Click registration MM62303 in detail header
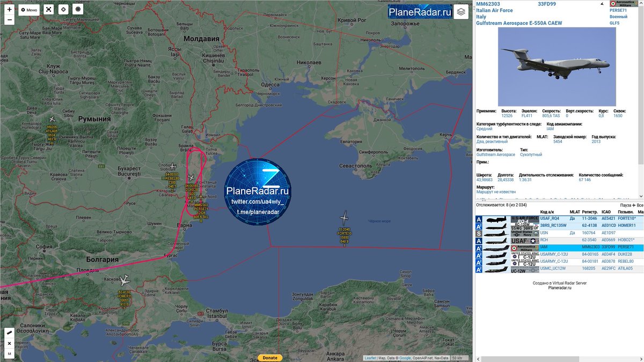The width and height of the screenshot is (644, 362). (488, 4)
